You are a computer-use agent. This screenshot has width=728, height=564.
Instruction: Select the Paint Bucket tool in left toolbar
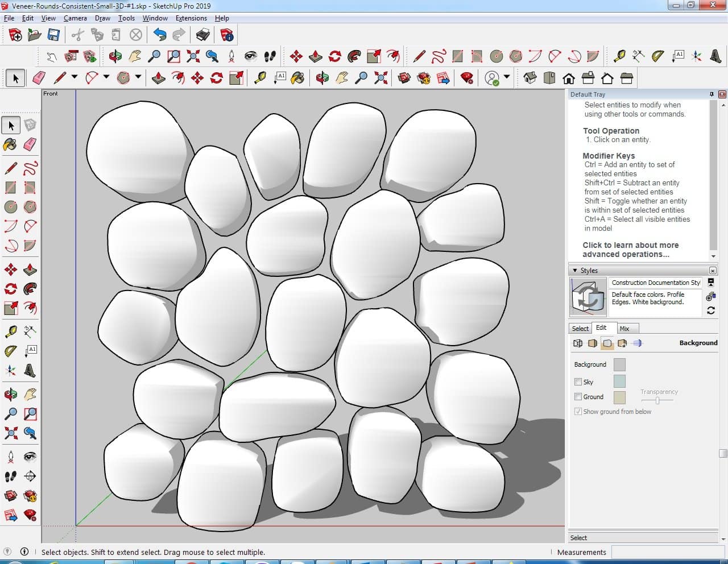tap(10, 144)
